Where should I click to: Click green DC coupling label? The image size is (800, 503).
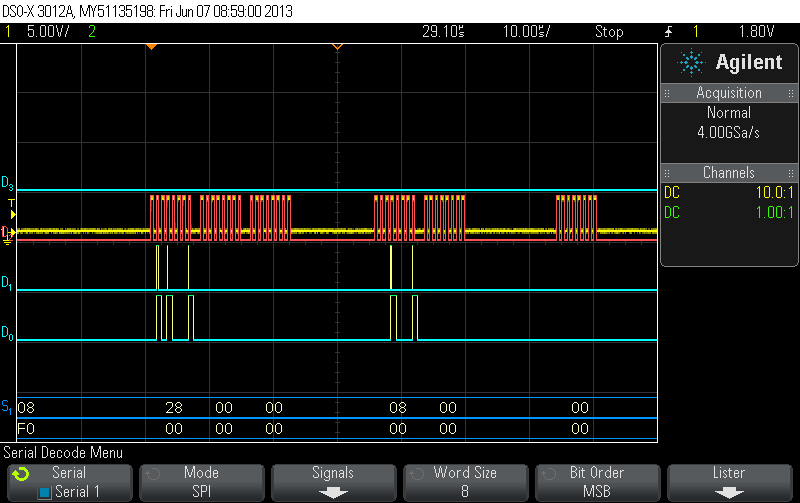pos(672,212)
